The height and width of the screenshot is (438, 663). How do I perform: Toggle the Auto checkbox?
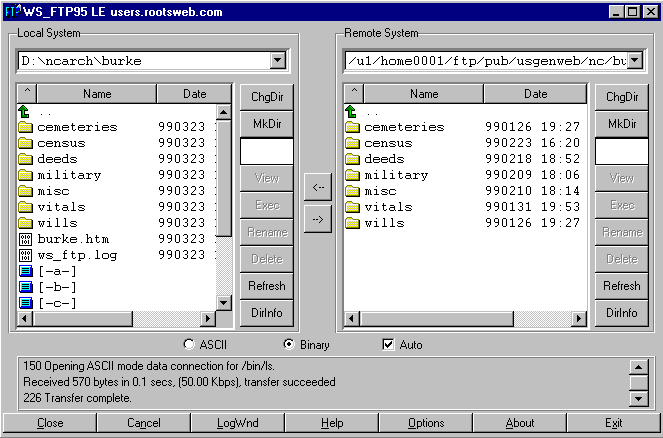point(389,345)
